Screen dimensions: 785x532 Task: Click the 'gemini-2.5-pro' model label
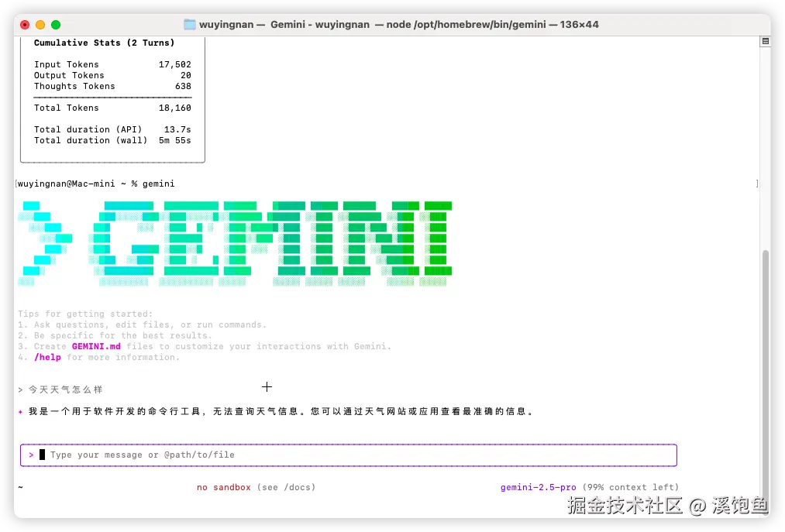click(x=538, y=487)
